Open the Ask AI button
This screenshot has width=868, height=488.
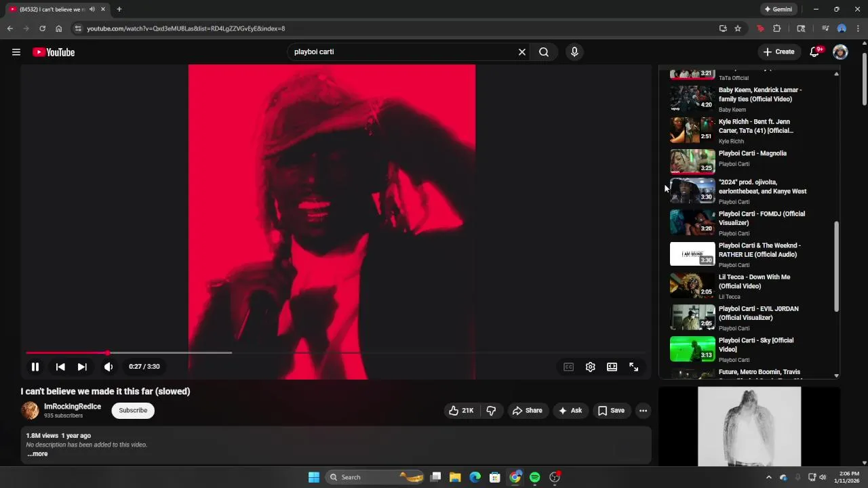[x=570, y=411]
